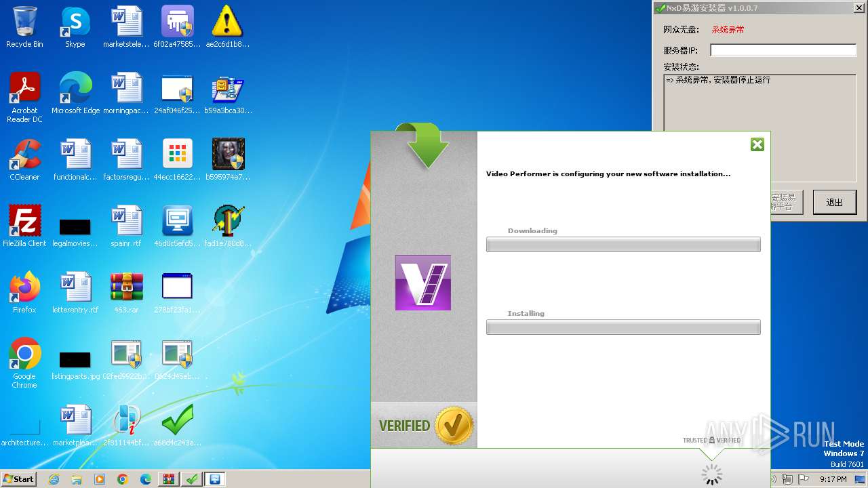This screenshot has height=488, width=868.
Task: Open Chrome from the taskbar
Action: 123,479
